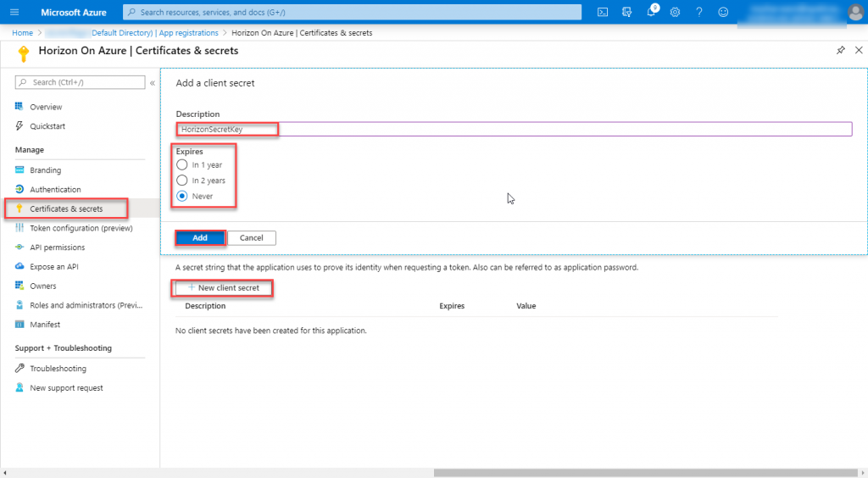
Task: Click the Microsoft Azure logo text
Action: pyautogui.click(x=74, y=12)
